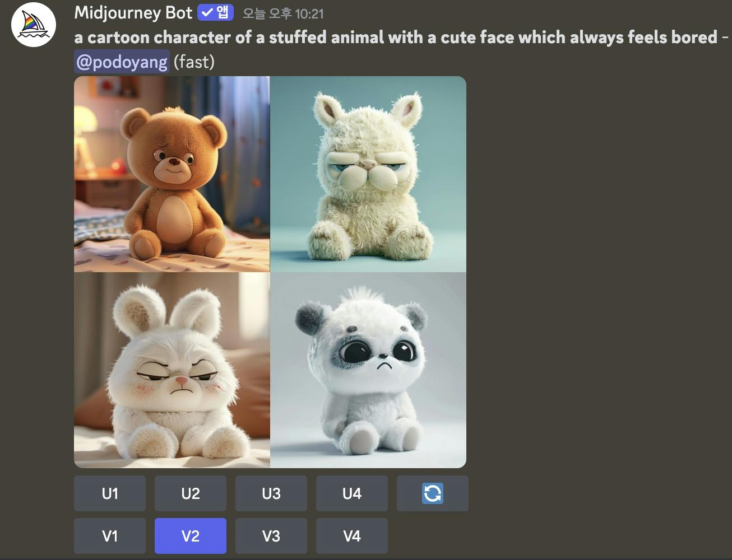The image size is (732, 560).
Task: Open the Midjourney Bot username profile
Action: pyautogui.click(x=133, y=13)
